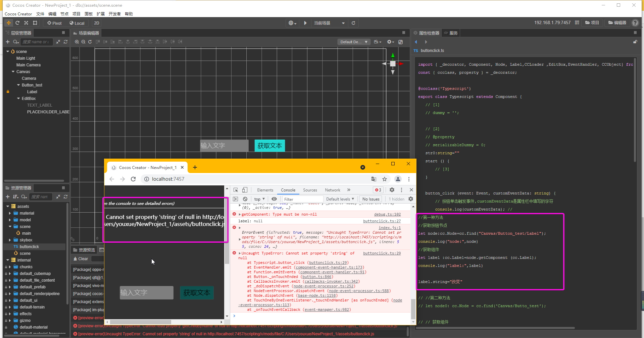Toggle Pivot gizmo positioning mode

point(54,23)
